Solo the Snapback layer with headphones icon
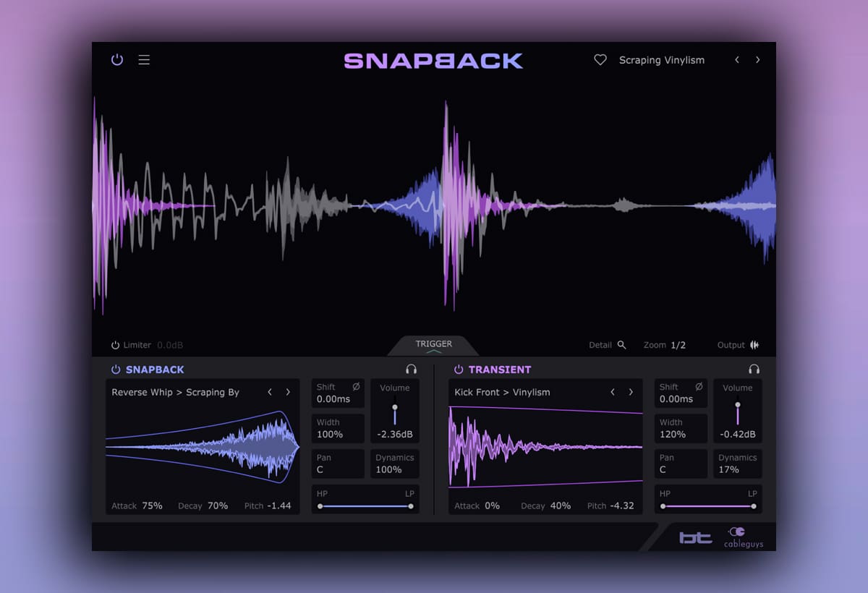Image resolution: width=868 pixels, height=593 pixels. coord(412,370)
